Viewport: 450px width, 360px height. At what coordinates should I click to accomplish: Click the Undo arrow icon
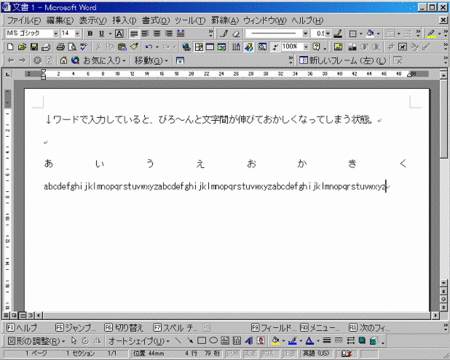pos(149,47)
